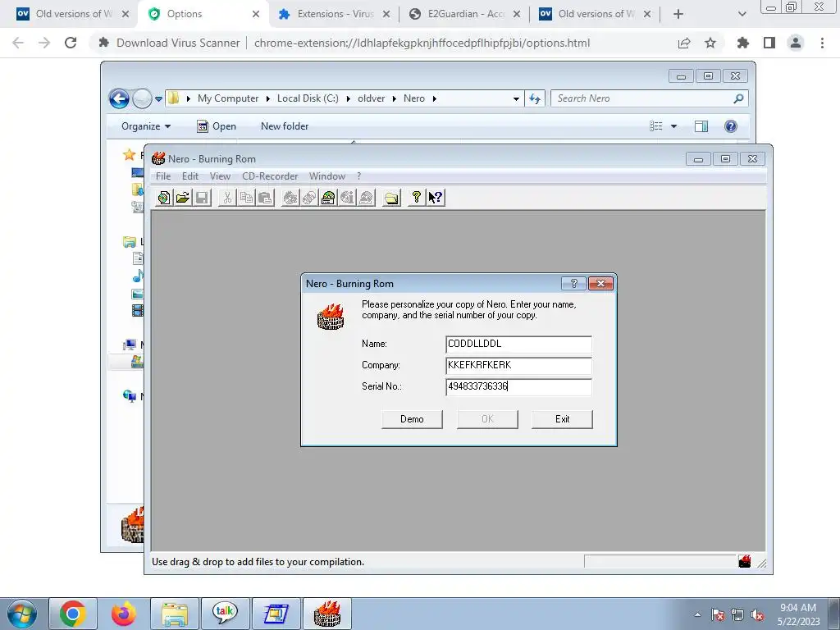Click the Write CD toolbar icon
The image size is (840, 630).
[x=290, y=198]
